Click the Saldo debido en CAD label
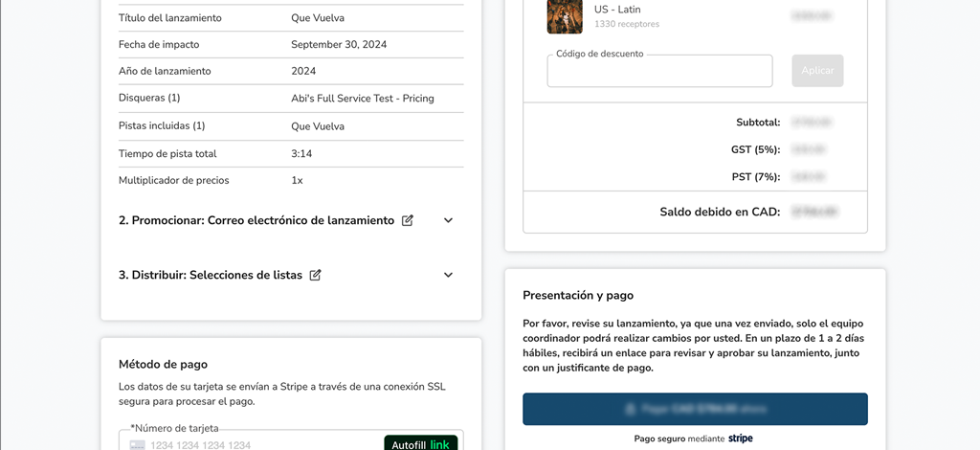This screenshot has height=450, width=980. 720,212
